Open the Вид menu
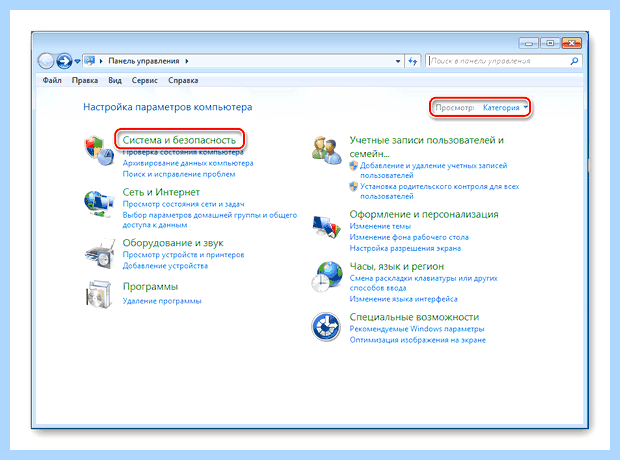This screenshot has width=620, height=460. (x=115, y=80)
